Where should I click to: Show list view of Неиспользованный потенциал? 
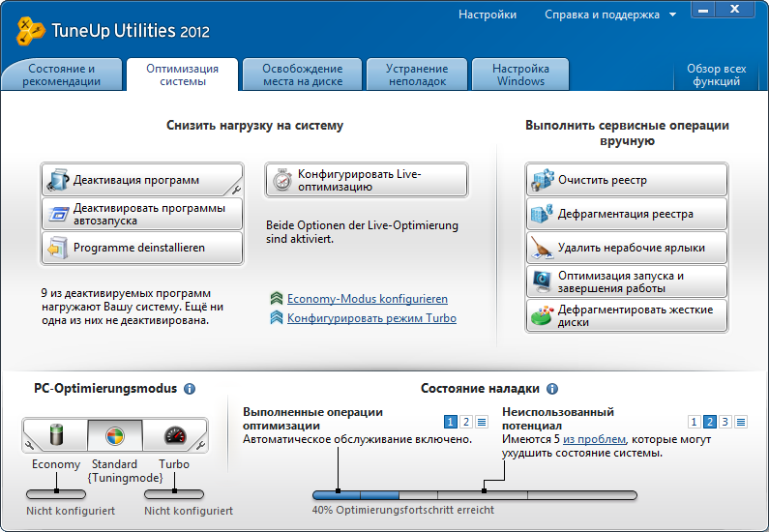tap(741, 422)
